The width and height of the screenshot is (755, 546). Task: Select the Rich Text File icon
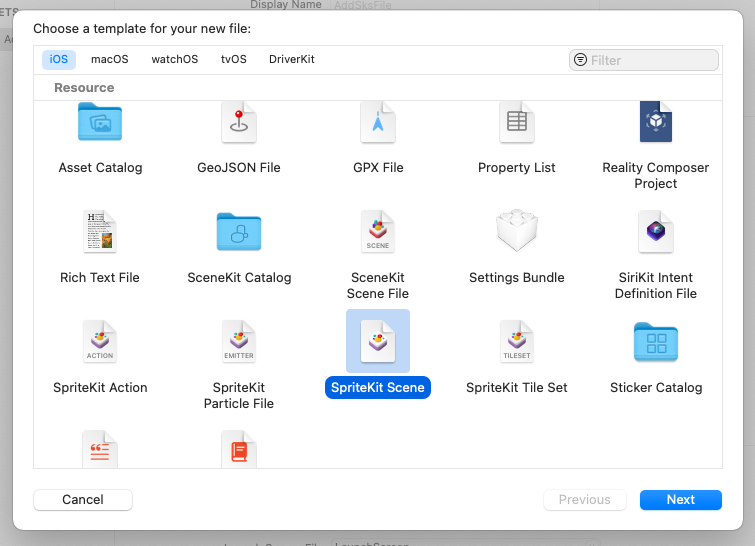tap(100, 232)
